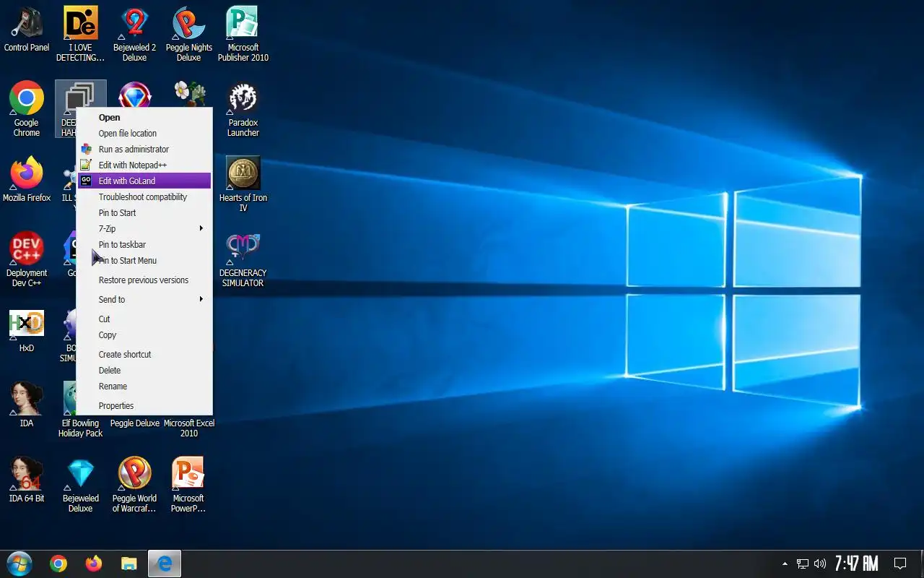This screenshot has height=578, width=924.
Task: Open the 7:47 AM clock
Action: (856, 564)
